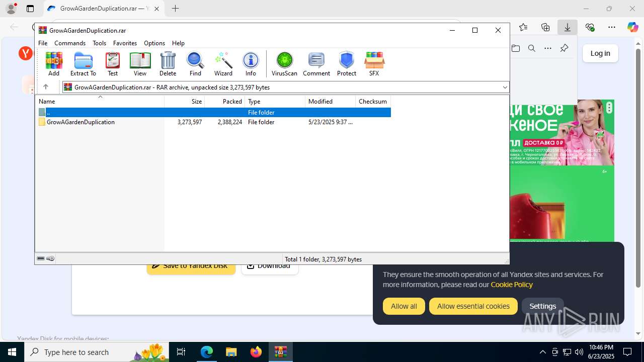This screenshot has width=644, height=362.
Task: Click the pin icon in browser panel
Action: coord(564,48)
